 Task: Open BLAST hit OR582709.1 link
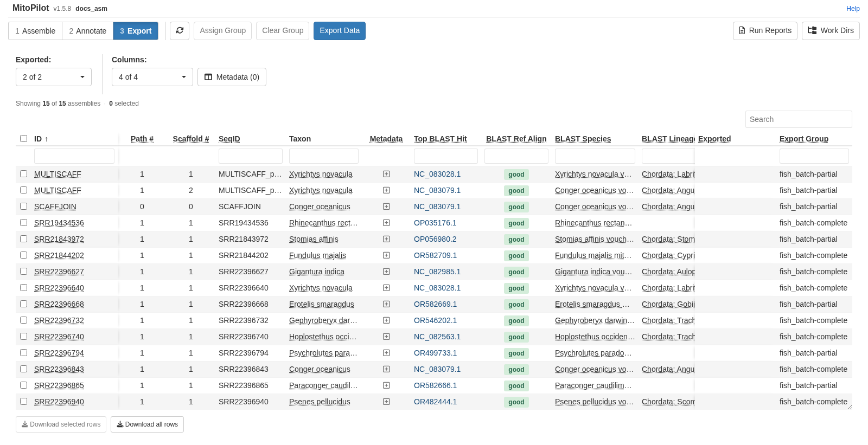pos(435,255)
